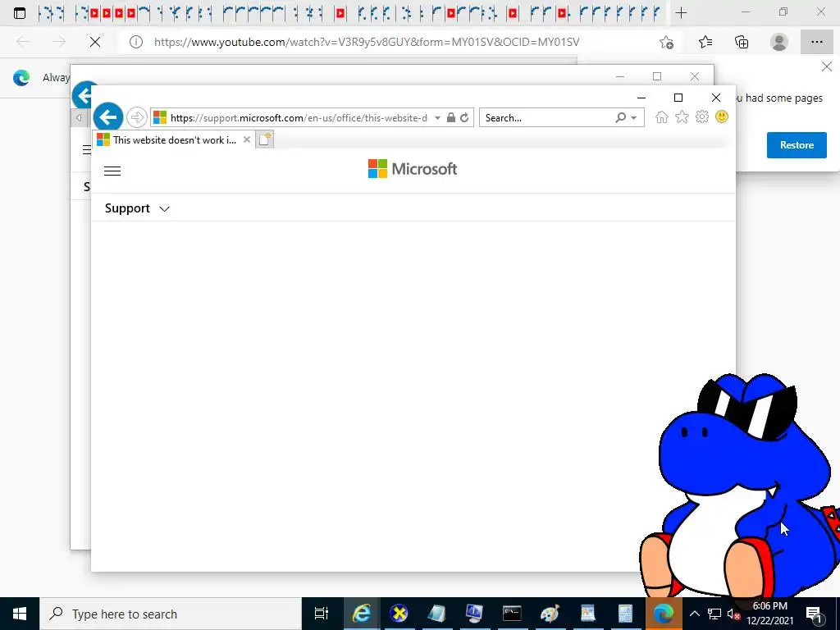Click the magnifier search icon in IE
The width and height of the screenshot is (840, 630).
[620, 117]
